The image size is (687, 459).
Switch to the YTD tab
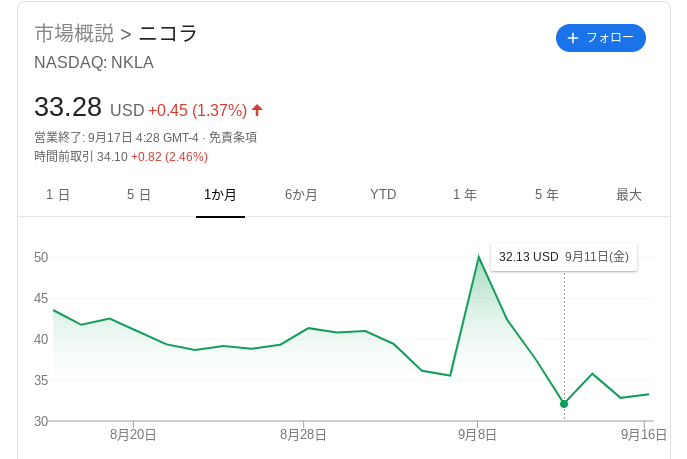383,194
